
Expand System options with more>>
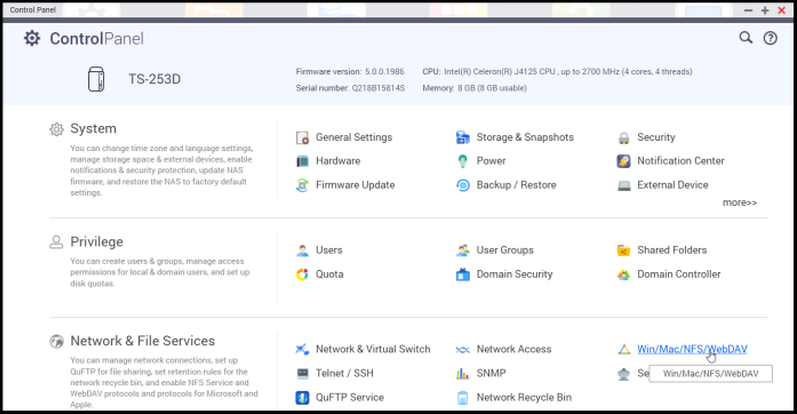coord(740,203)
